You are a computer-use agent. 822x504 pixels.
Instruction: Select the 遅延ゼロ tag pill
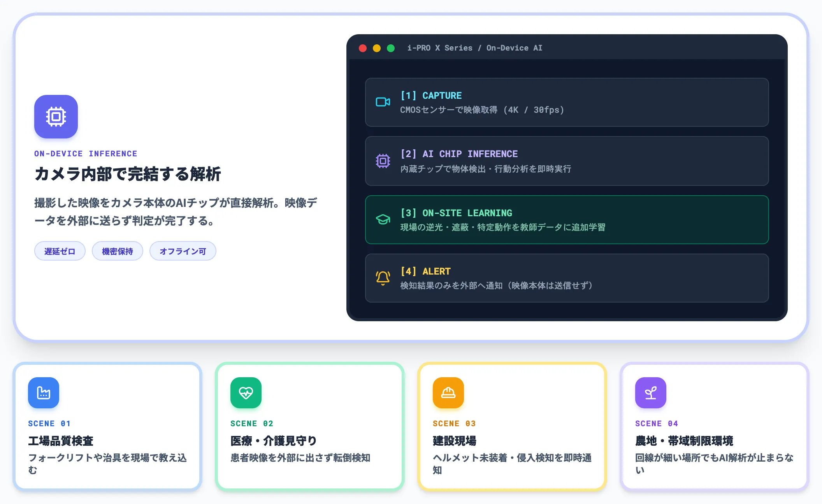(60, 251)
